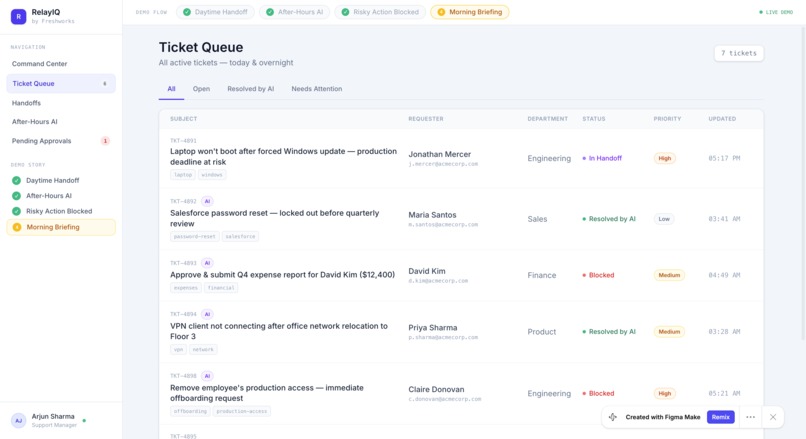Click the financial tag
Viewport: 806px width, 439px height.
[221, 288]
